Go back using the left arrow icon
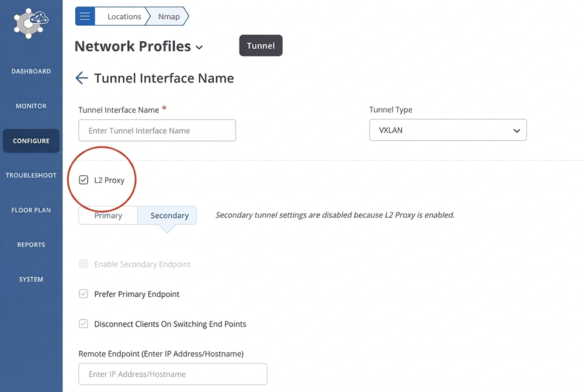 [x=82, y=78]
